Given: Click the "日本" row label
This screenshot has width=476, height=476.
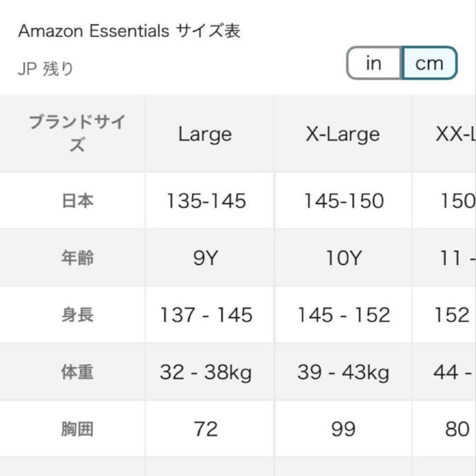Looking at the screenshot, I should pyautogui.click(x=77, y=201).
